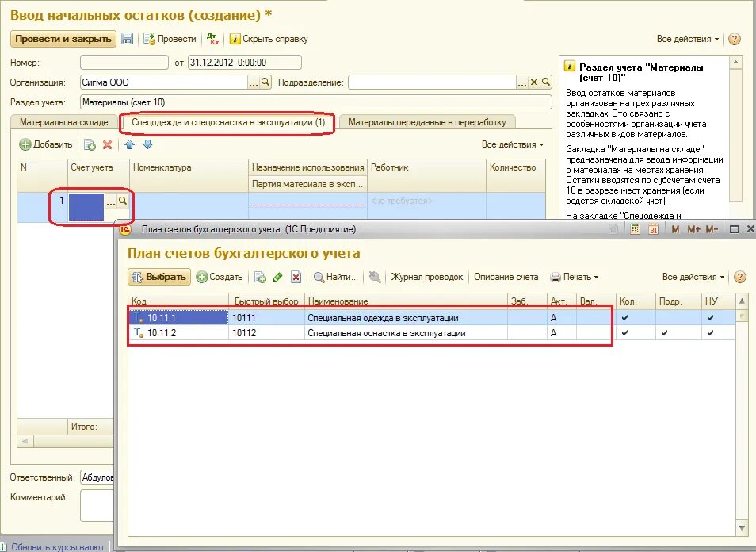Open Все действия dropdown in chart of accounts
The image size is (756, 552).
pyautogui.click(x=693, y=277)
